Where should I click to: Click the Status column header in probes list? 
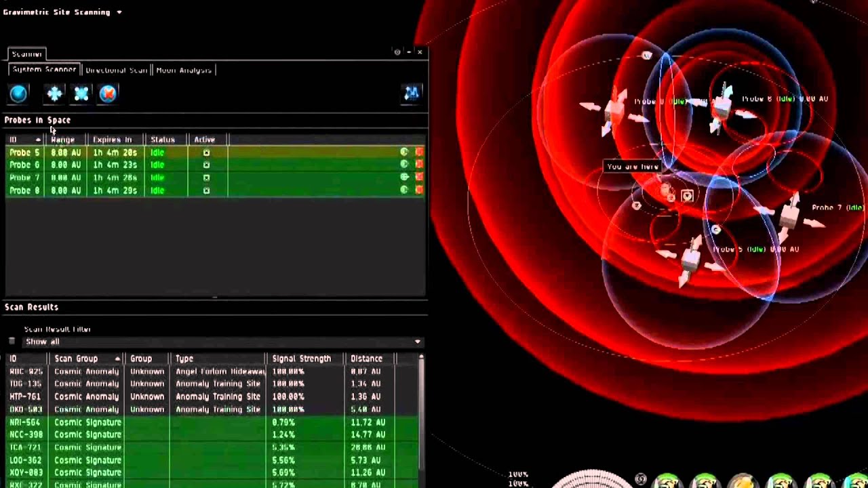pyautogui.click(x=166, y=140)
